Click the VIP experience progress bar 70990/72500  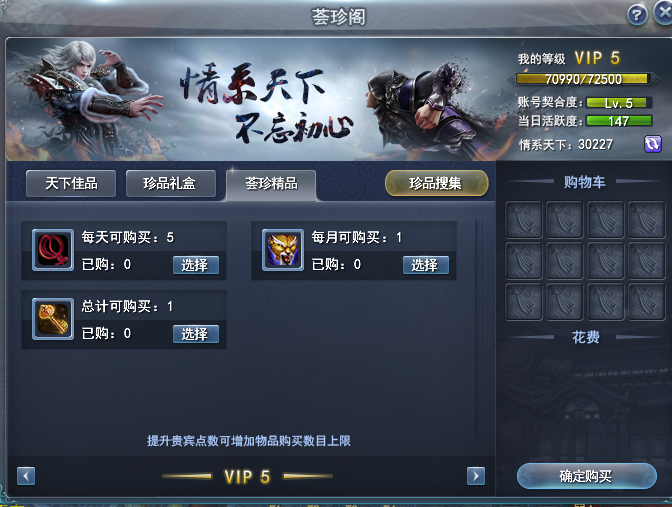click(583, 79)
